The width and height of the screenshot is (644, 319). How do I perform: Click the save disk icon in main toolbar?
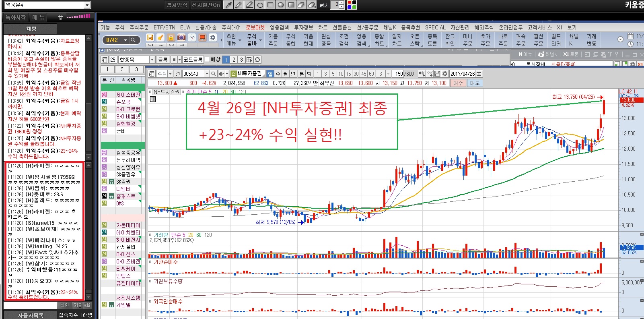(x=150, y=38)
